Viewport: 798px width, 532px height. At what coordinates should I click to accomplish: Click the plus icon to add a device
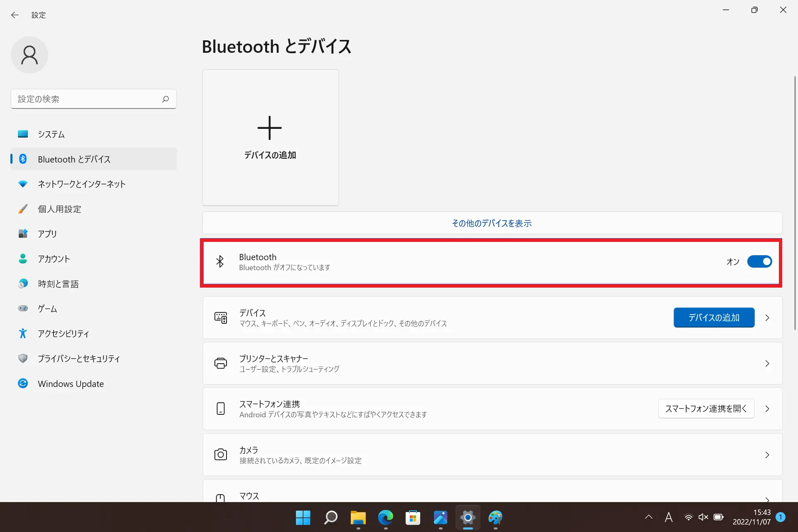(270, 128)
